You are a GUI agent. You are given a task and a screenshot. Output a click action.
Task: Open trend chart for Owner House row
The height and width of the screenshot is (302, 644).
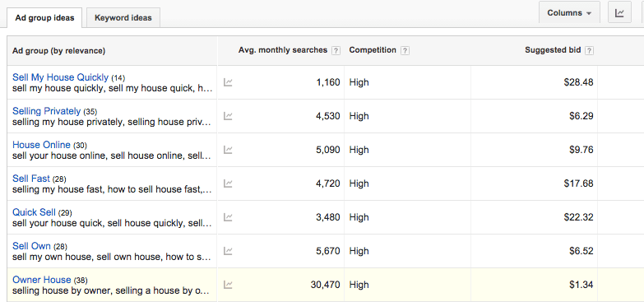pyautogui.click(x=228, y=285)
